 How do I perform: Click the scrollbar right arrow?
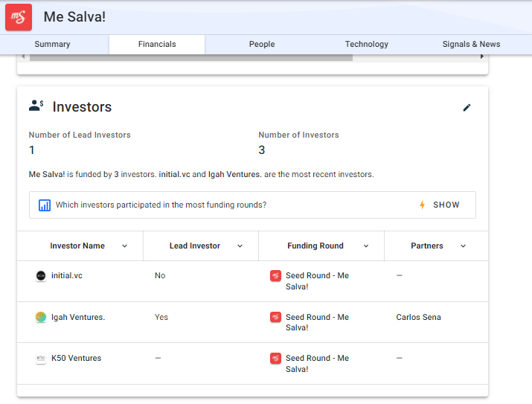click(x=482, y=57)
